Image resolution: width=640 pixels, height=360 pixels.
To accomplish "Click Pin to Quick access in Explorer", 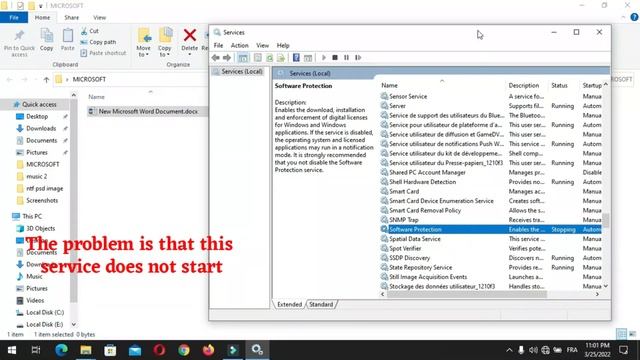I will pyautogui.click(x=19, y=43).
